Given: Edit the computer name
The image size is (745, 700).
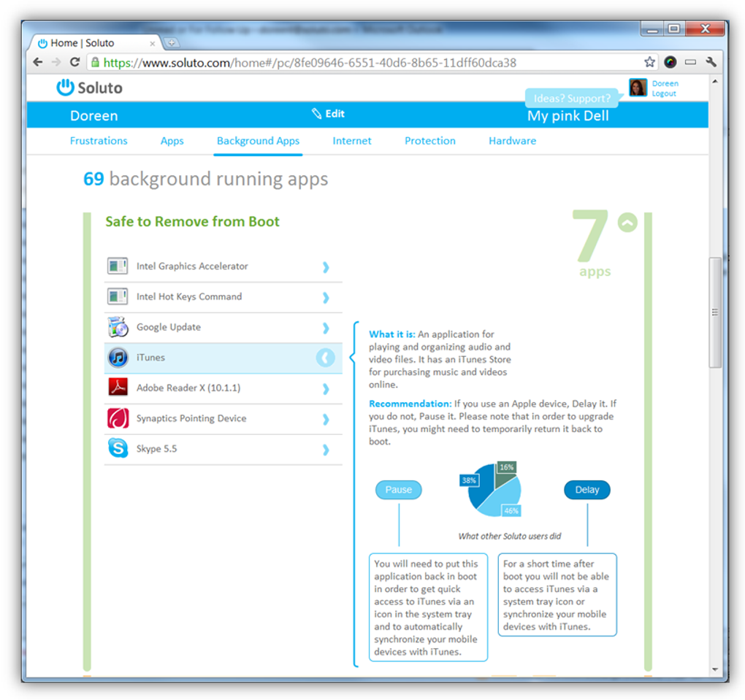Looking at the screenshot, I should (x=329, y=113).
